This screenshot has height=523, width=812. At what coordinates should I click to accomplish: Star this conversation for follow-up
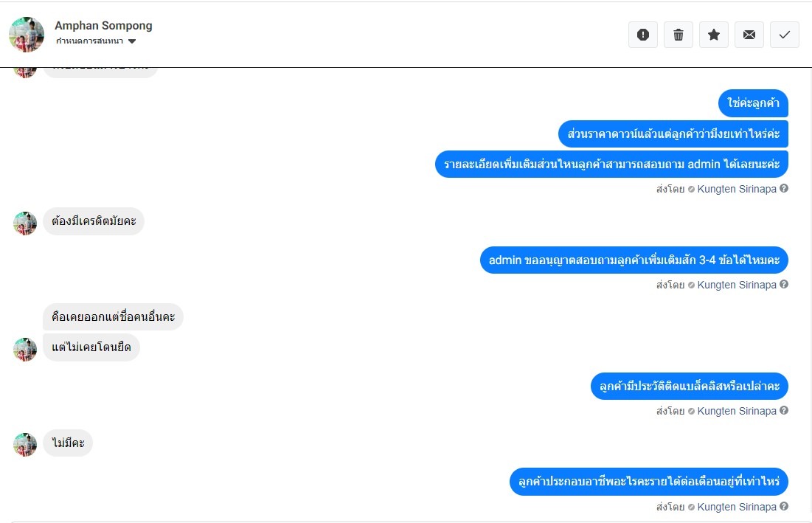714,35
